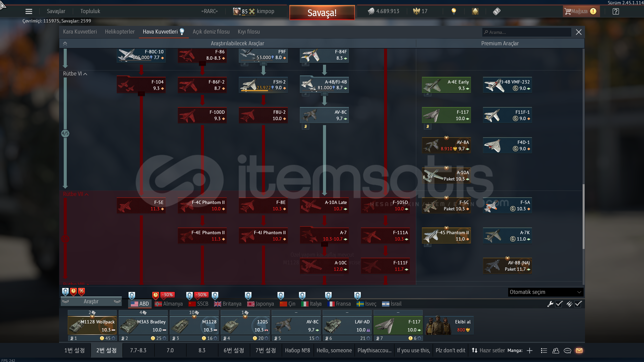Click the wrench repair icon above crew slots
Screen dimensions: 644x362
550,304
